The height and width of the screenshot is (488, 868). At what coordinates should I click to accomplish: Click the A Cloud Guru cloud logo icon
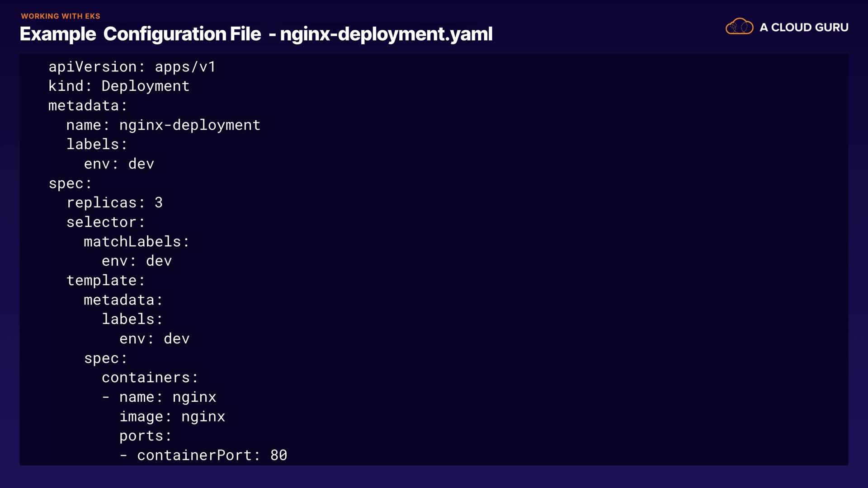tap(739, 27)
